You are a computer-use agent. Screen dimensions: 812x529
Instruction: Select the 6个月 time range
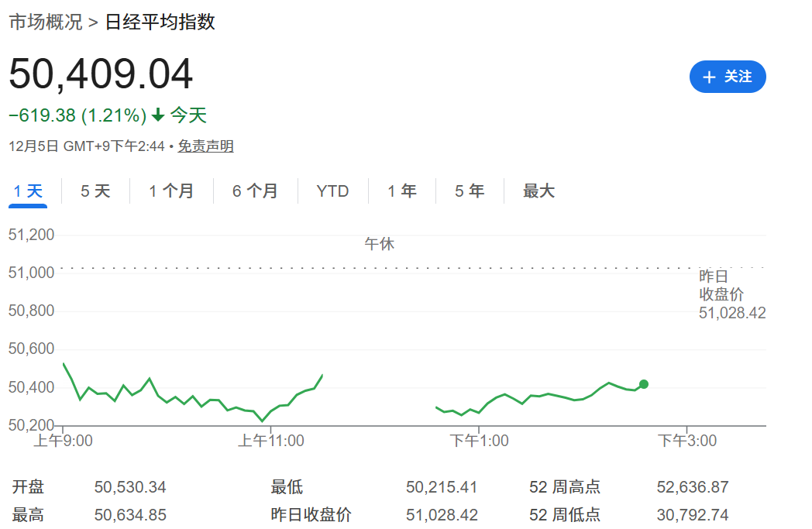click(255, 191)
